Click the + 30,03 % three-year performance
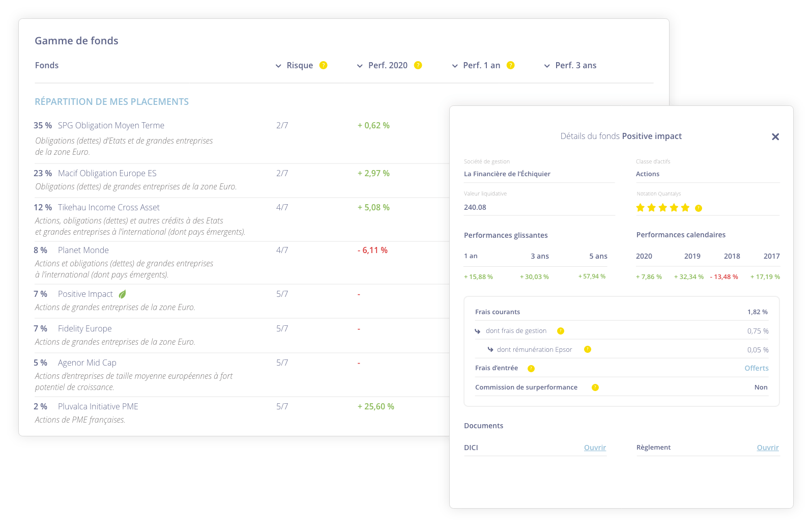812x527 pixels. pos(534,276)
